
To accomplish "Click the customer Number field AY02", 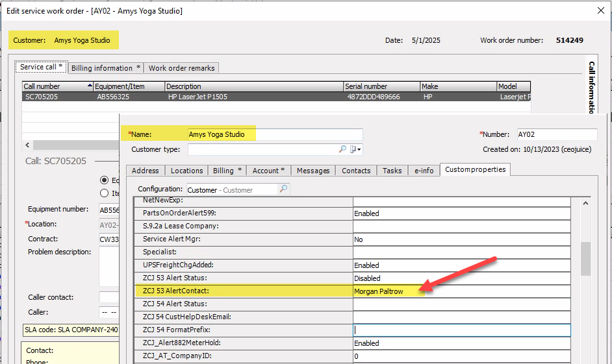I will [x=557, y=134].
